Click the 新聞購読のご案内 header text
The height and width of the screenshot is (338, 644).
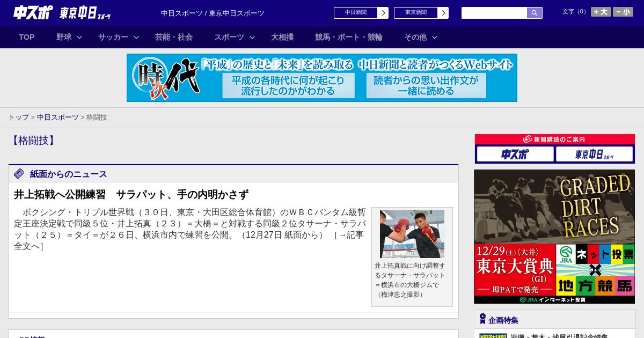559,139
